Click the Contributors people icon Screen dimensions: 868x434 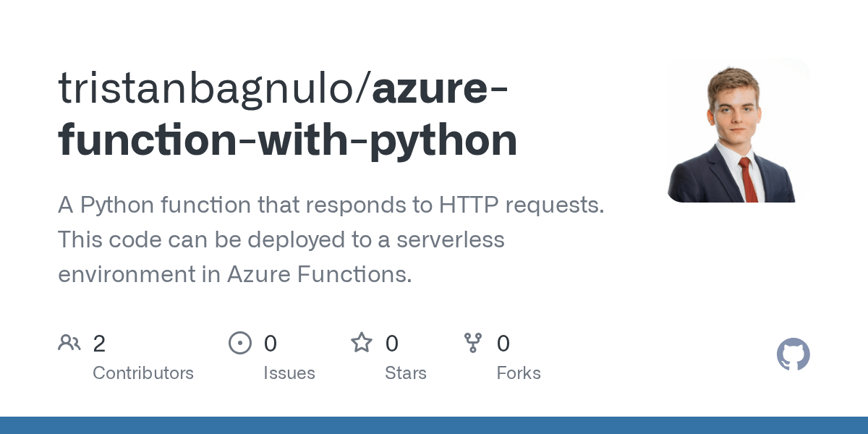click(69, 343)
